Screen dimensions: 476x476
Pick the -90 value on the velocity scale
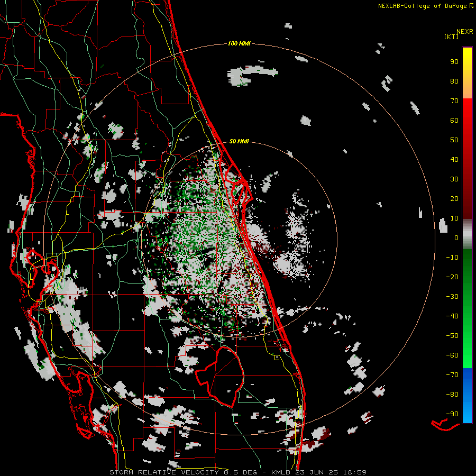point(452,414)
